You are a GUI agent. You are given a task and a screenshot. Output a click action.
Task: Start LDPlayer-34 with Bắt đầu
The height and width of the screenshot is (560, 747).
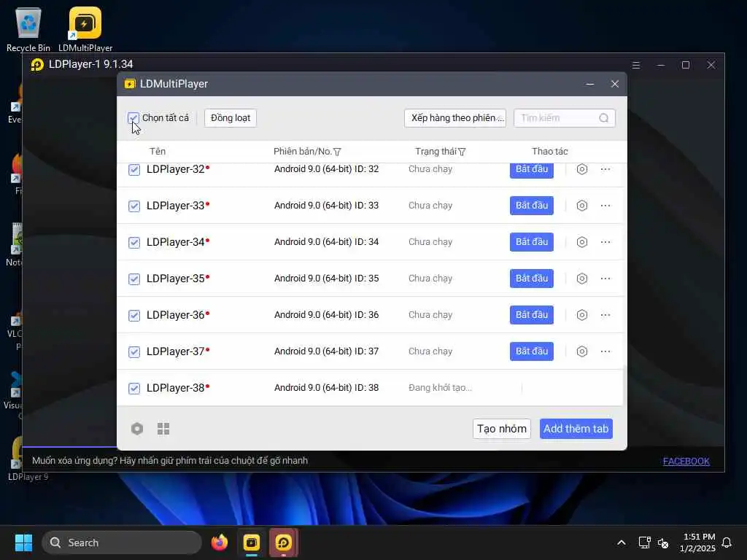(x=532, y=242)
